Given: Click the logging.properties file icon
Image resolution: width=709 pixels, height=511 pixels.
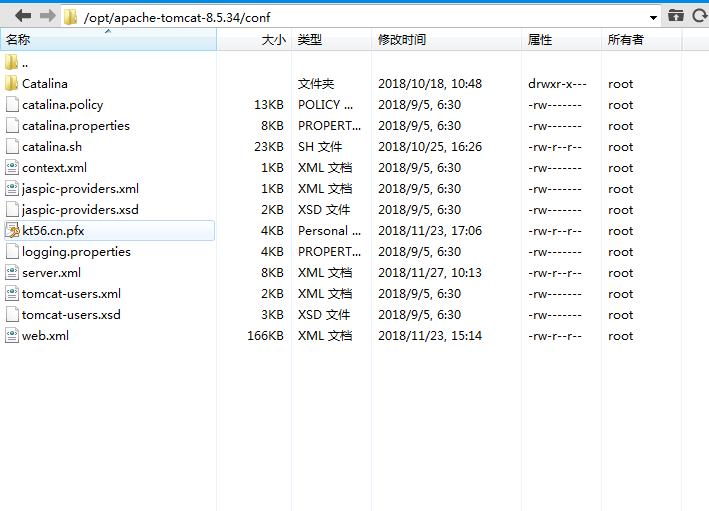Looking at the screenshot, I should 12,251.
